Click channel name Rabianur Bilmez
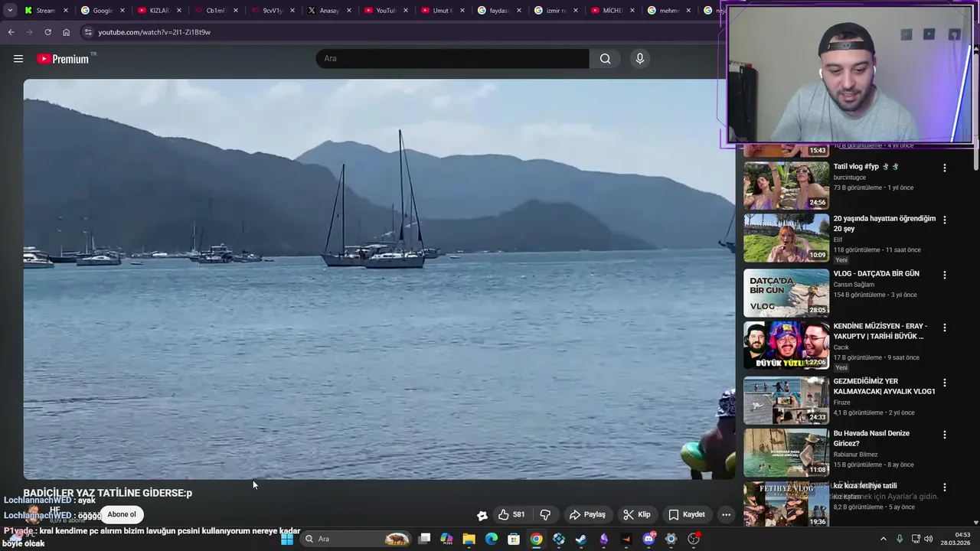980x551 pixels. 855,455
